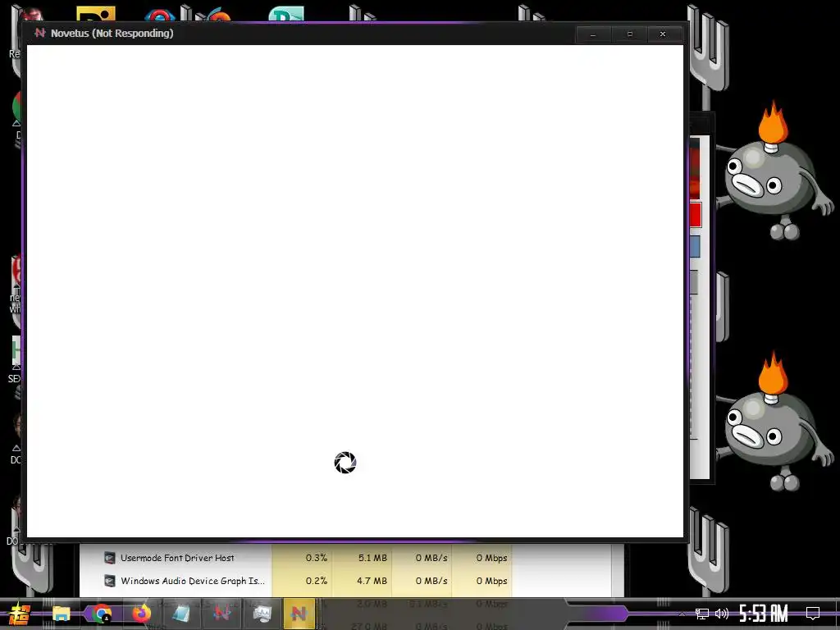Open Task Manager from the taskbar
This screenshot has width=840, height=630.
(x=262, y=614)
